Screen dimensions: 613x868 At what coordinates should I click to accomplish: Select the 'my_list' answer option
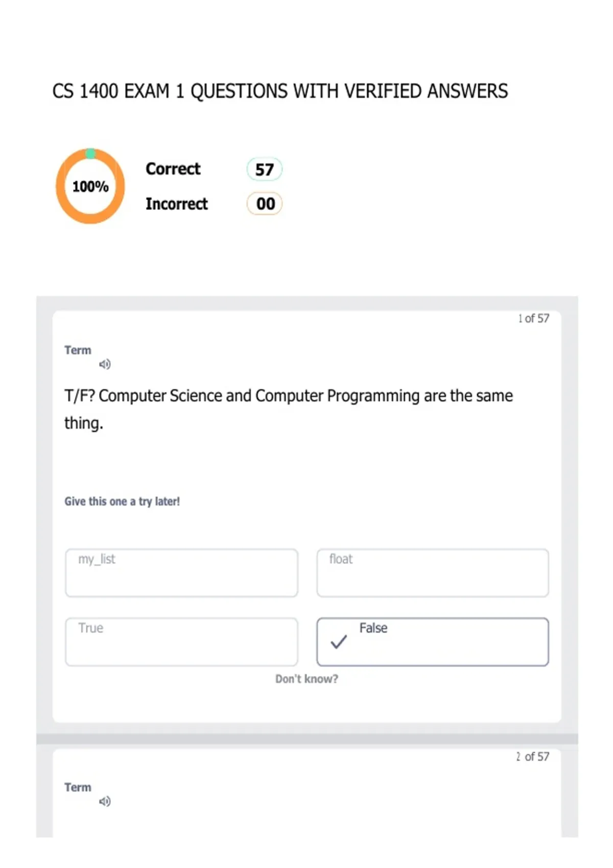point(181,573)
